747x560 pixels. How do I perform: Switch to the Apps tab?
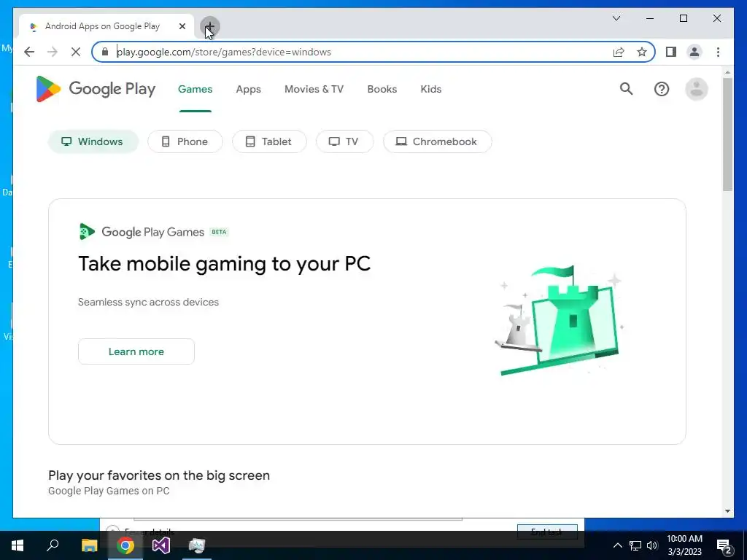pyautogui.click(x=248, y=89)
